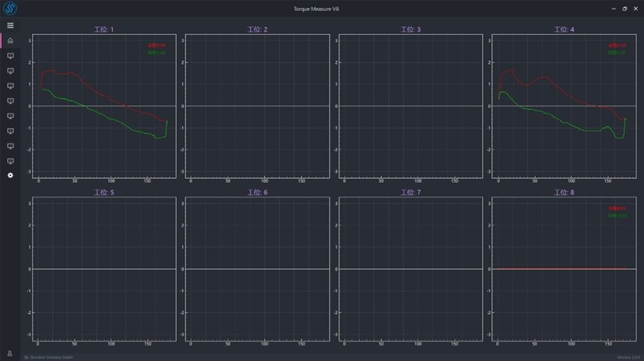644x361 pixels.
Task: Click green legend entry in station 8 chart
Action: 618,216
